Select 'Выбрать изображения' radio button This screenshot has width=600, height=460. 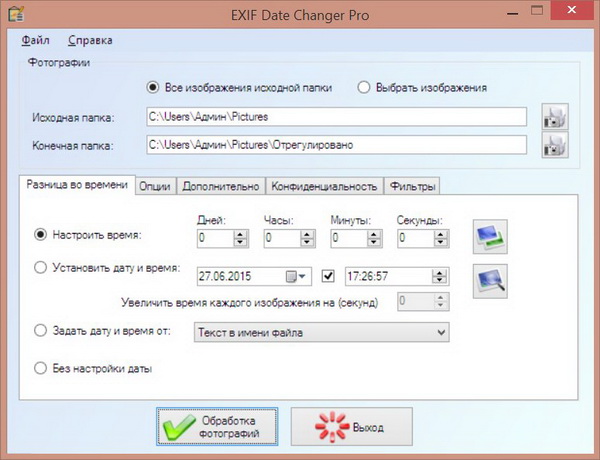click(365, 88)
